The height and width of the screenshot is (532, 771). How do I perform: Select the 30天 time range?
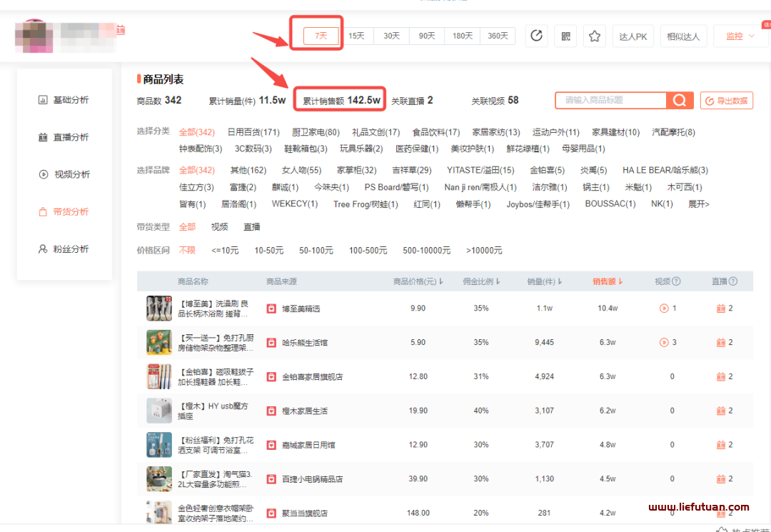tap(391, 36)
